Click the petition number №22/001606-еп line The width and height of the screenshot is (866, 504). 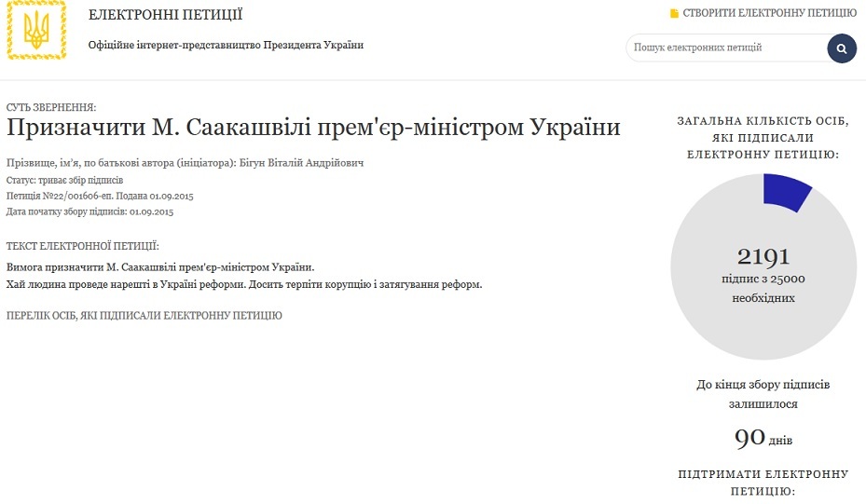coord(100,196)
